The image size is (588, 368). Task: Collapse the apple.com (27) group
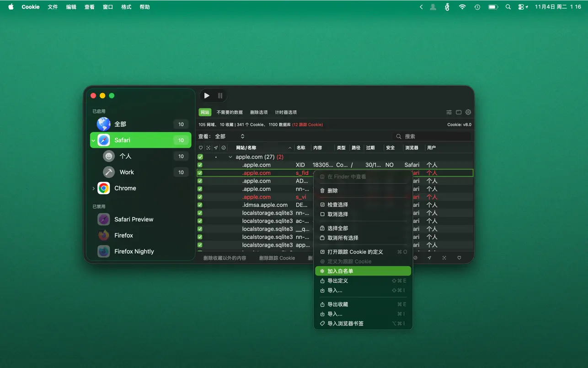coord(231,157)
